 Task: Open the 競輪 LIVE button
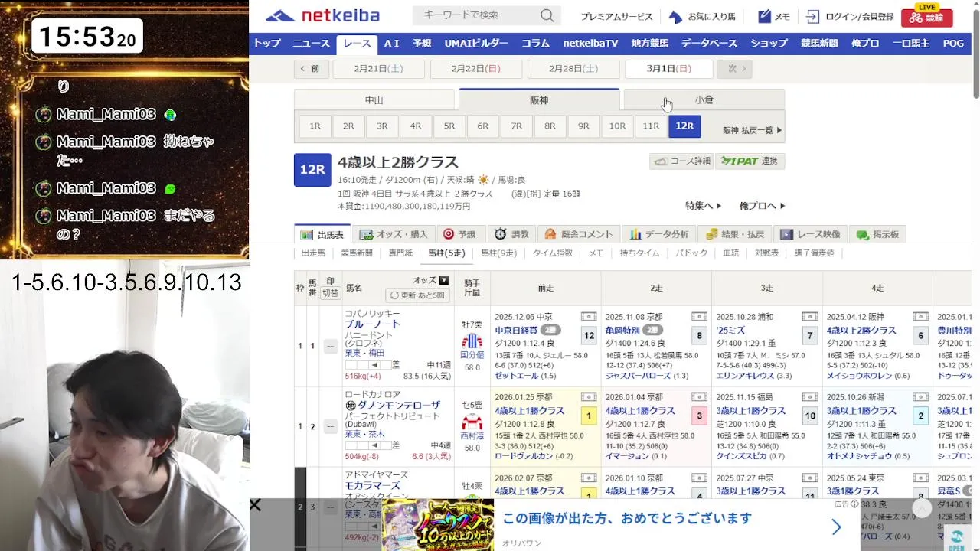tap(926, 15)
